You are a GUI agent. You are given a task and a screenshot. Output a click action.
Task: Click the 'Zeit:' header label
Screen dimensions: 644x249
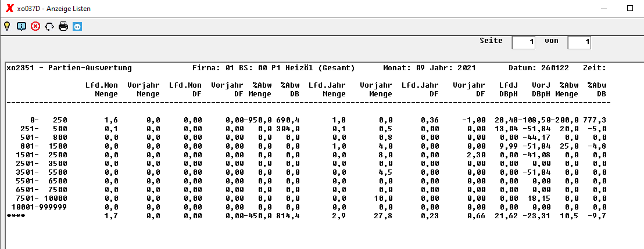594,68
